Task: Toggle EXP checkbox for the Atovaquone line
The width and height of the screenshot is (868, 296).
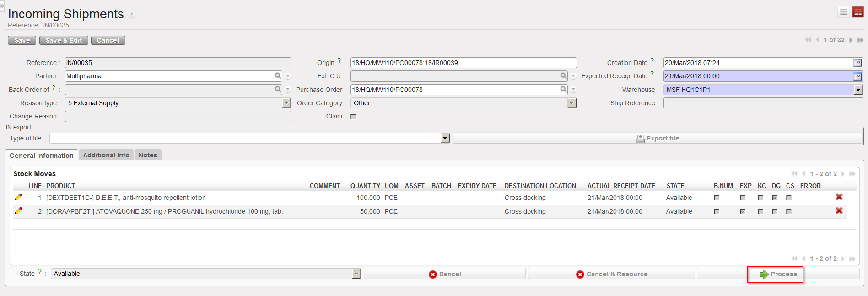Action: click(742, 211)
